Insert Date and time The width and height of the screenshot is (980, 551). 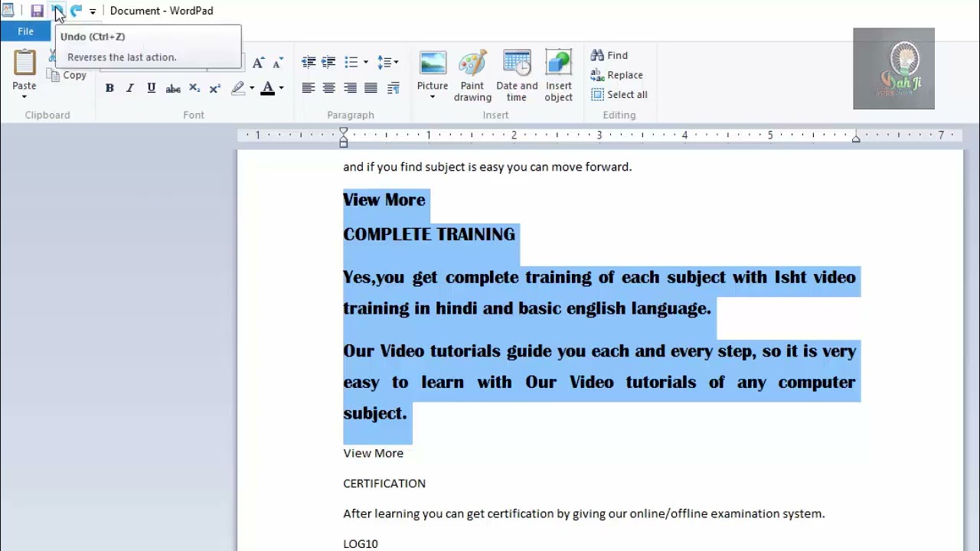(517, 76)
